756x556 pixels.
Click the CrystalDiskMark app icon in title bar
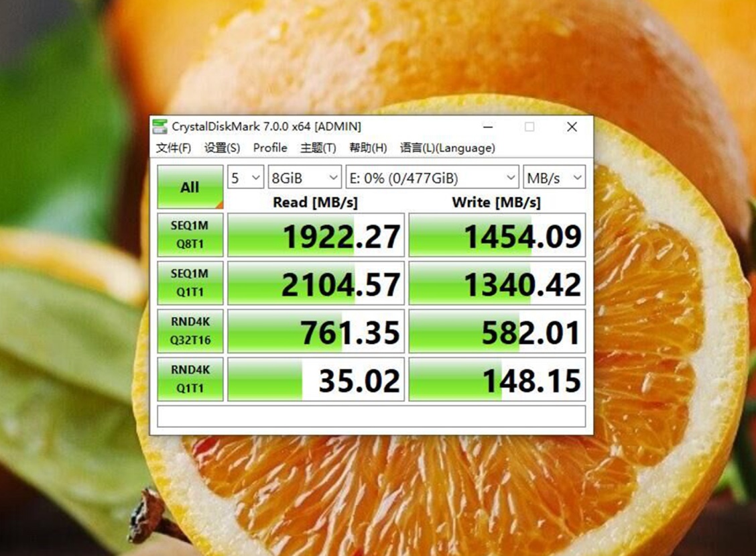tap(160, 127)
